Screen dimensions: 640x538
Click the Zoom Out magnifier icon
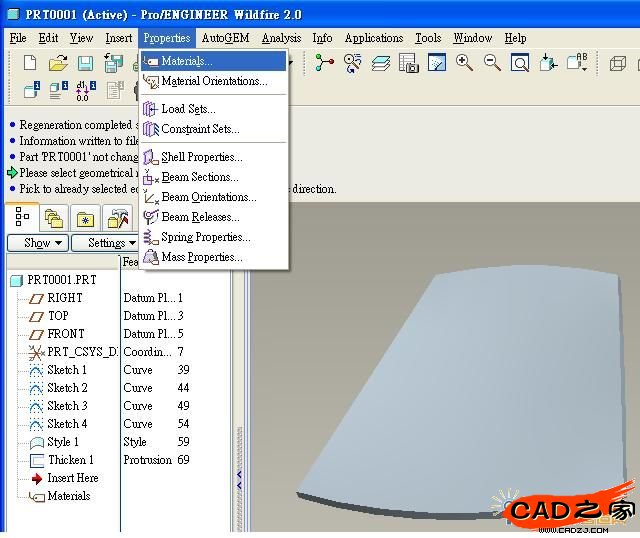[492, 63]
